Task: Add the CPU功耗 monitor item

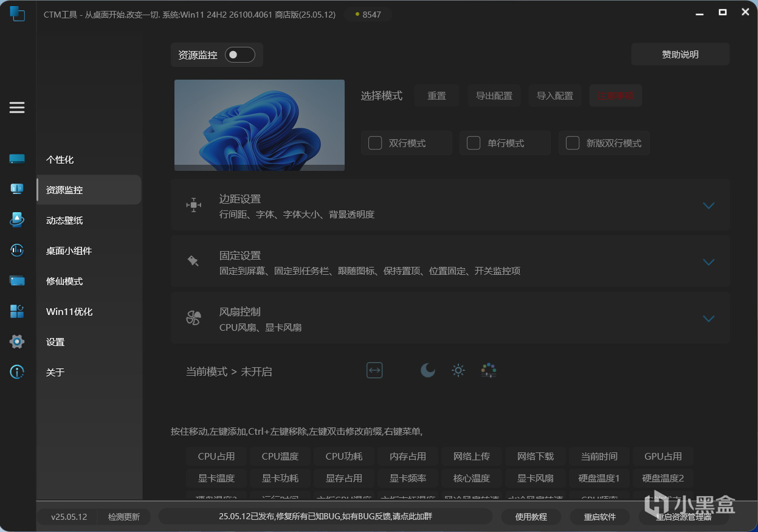Action: point(344,456)
